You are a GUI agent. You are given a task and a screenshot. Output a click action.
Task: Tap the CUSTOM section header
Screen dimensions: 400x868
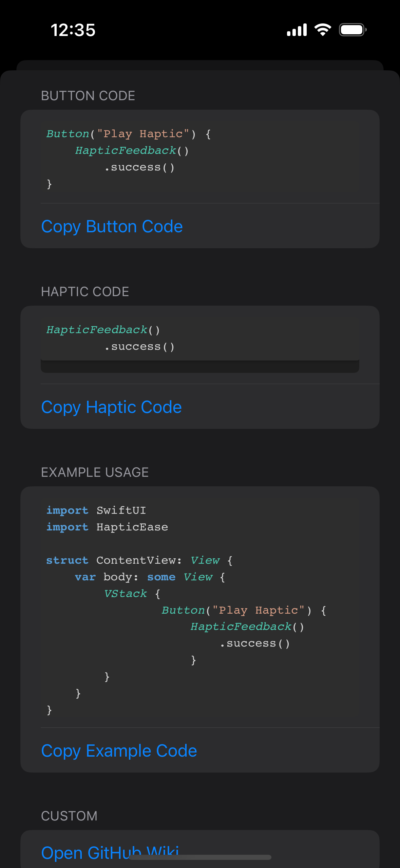click(x=69, y=816)
